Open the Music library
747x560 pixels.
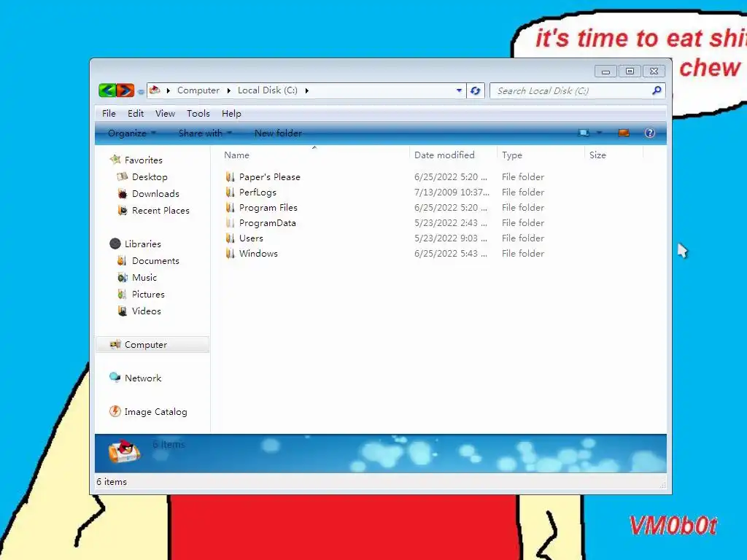click(x=144, y=278)
